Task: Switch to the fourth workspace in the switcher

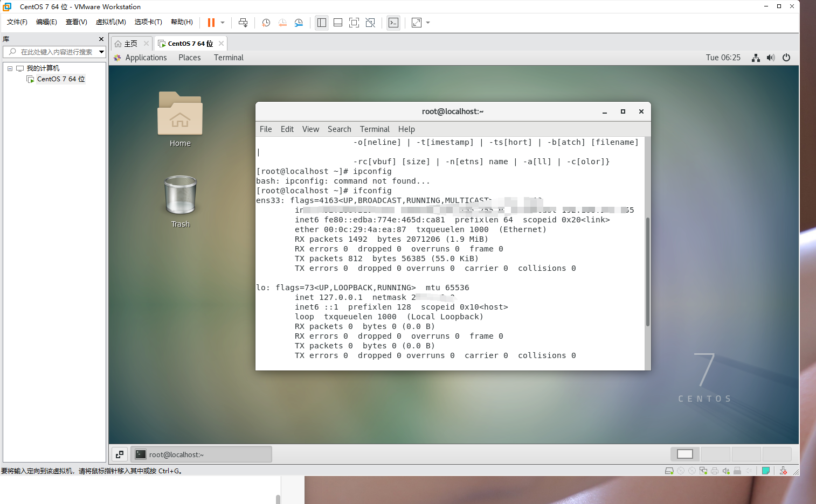Action: tap(777, 454)
